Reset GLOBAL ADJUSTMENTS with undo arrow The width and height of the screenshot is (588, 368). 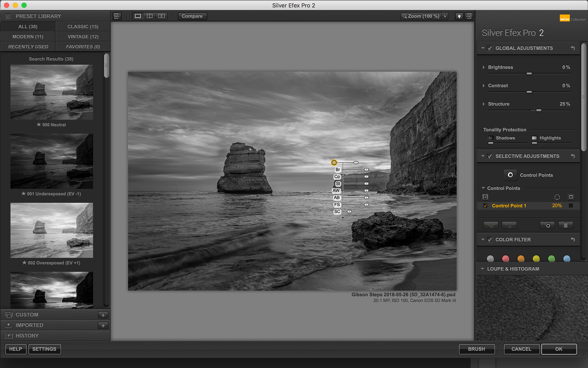tap(573, 48)
